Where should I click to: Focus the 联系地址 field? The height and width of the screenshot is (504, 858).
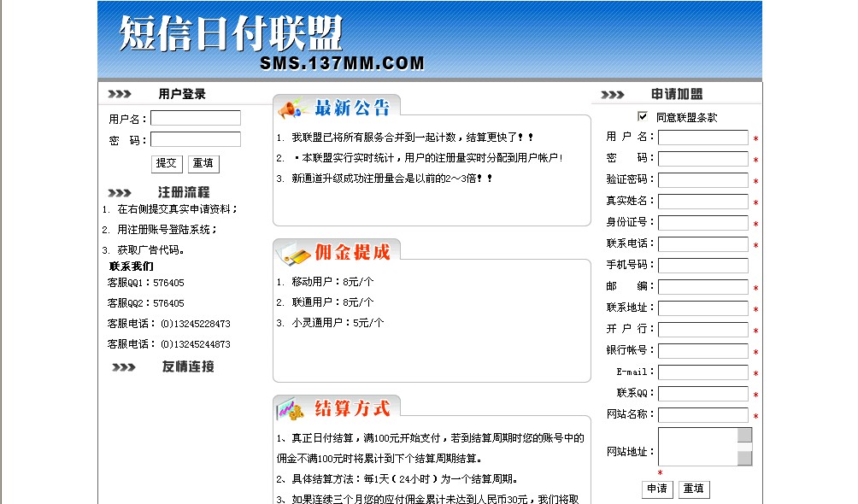tap(702, 308)
